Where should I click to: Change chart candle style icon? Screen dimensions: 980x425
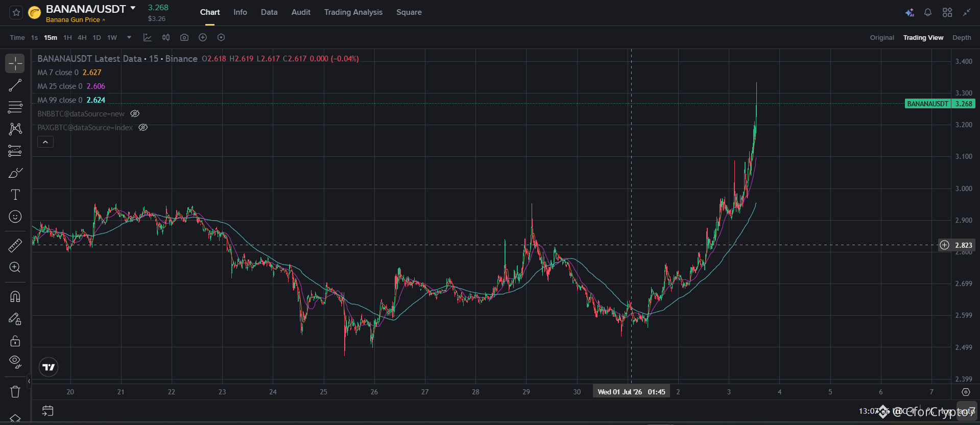[166, 37]
